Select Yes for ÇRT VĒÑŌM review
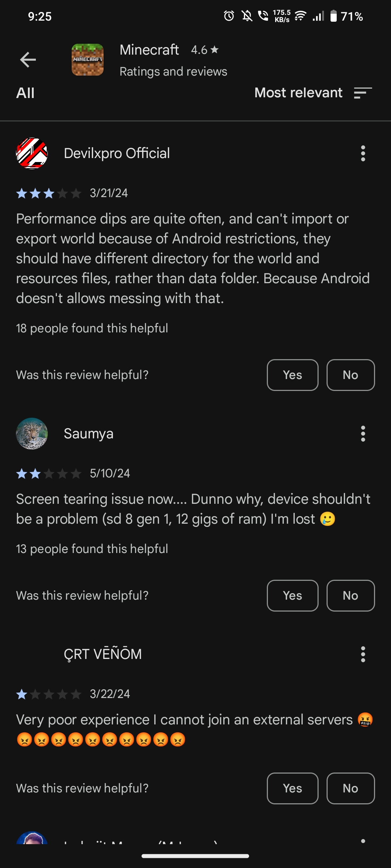This screenshot has width=391, height=868. [x=293, y=788]
